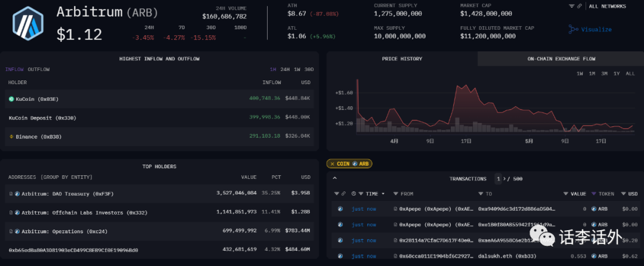
Task: Collapse the Transactions panel with the chevron
Action: [x=335, y=178]
